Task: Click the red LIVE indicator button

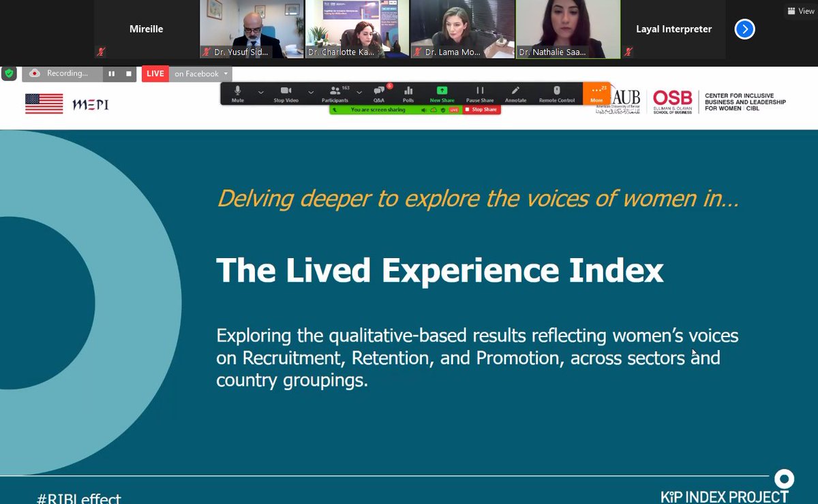Action: point(155,74)
